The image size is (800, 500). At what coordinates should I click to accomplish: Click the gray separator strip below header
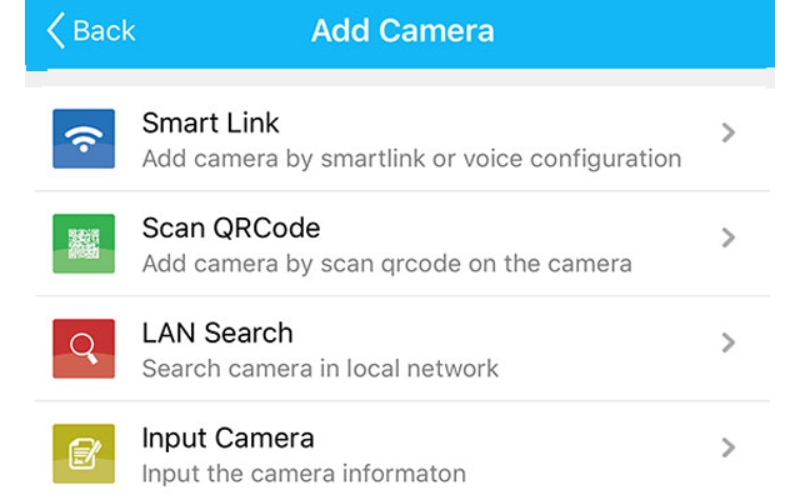400,77
